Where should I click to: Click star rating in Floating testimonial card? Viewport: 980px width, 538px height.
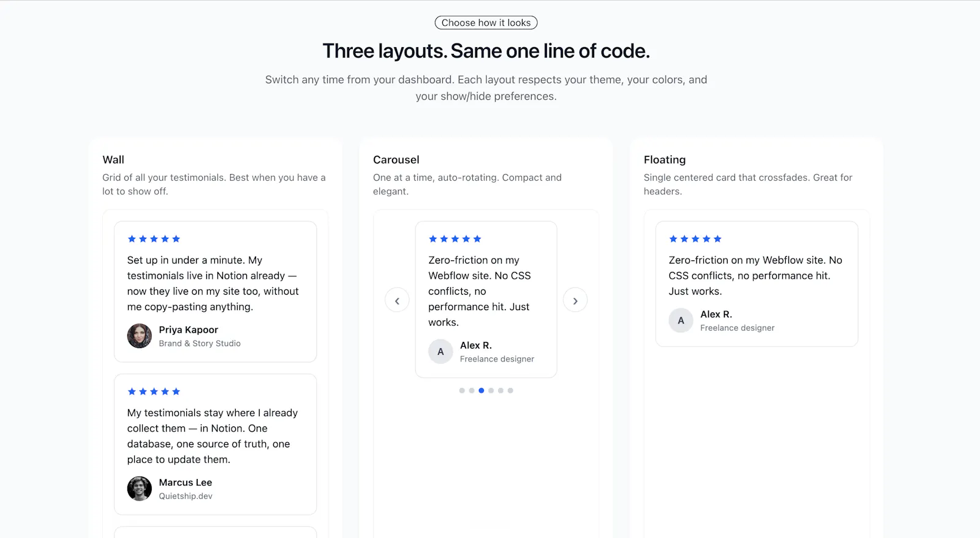(x=695, y=239)
